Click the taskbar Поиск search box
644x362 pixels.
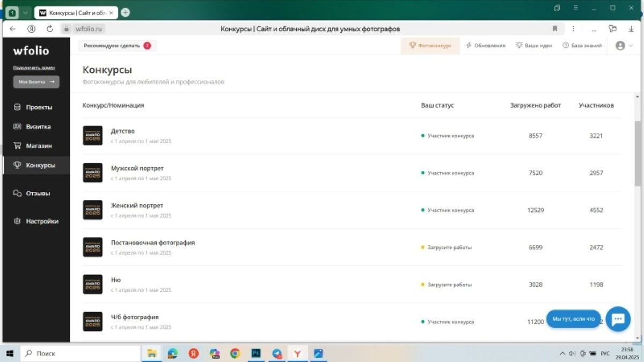(80, 353)
